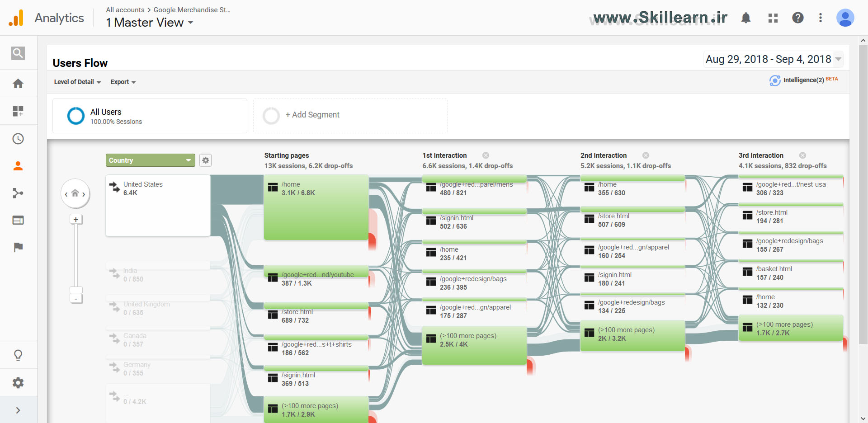Click 1st interaction >100 more pages 2.5K / 4K
The height and width of the screenshot is (423, 868).
(474, 345)
